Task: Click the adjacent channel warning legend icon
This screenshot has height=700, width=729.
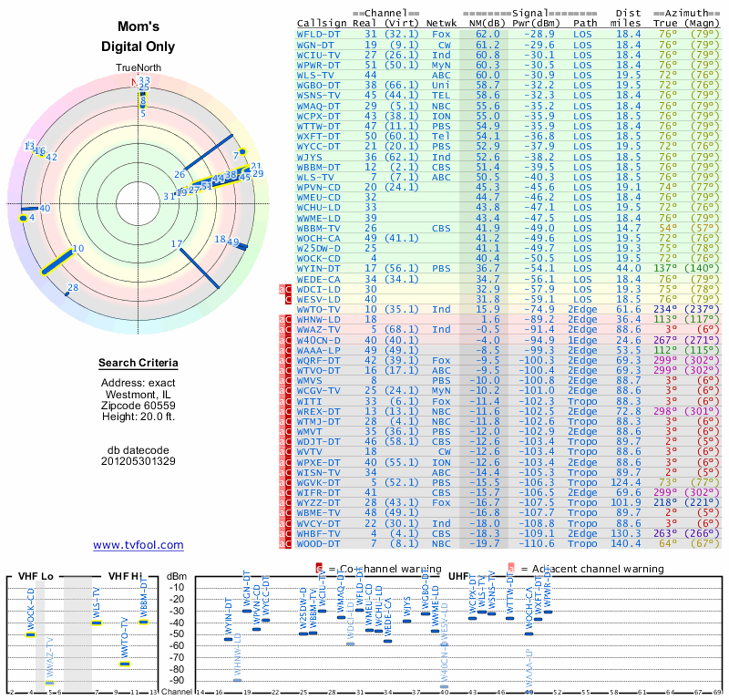Action: point(511,569)
